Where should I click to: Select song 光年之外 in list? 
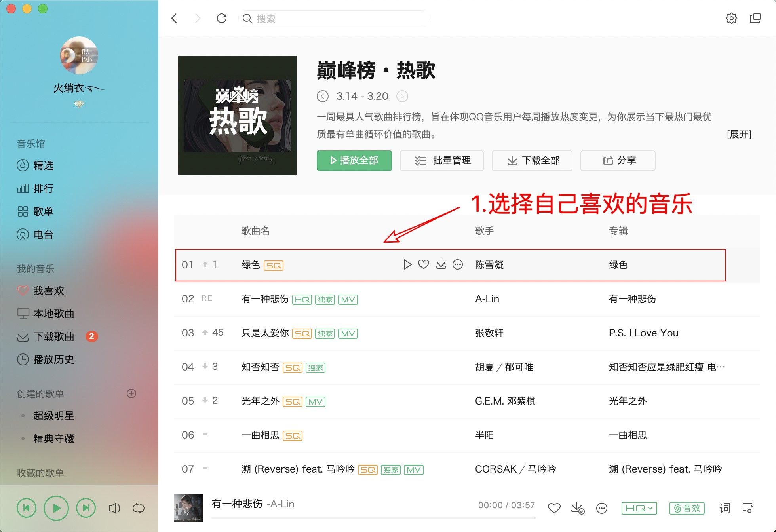(261, 401)
